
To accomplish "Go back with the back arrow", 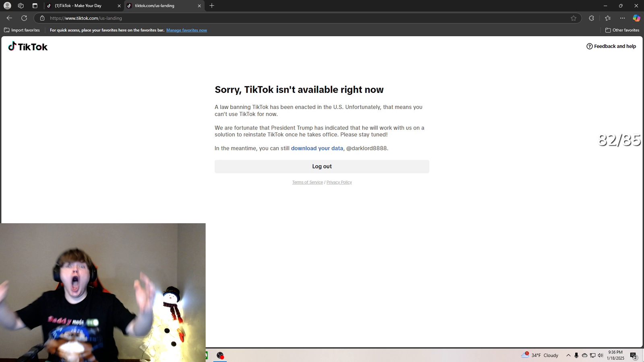I will (9, 18).
